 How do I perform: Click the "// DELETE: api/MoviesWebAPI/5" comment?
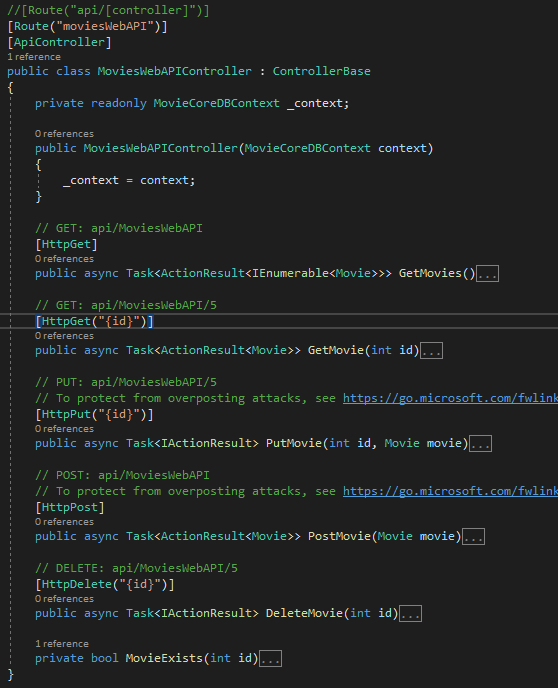(x=136, y=569)
